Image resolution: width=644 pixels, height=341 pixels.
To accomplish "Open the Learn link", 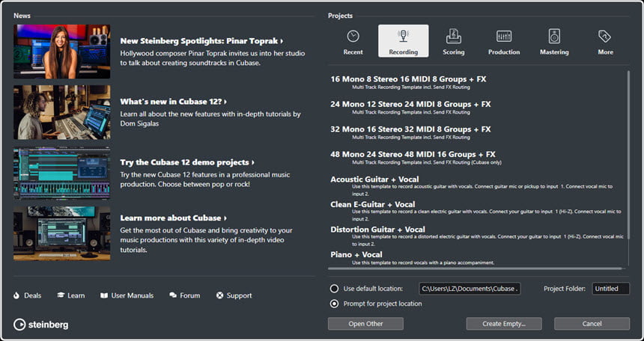I will [x=76, y=295].
